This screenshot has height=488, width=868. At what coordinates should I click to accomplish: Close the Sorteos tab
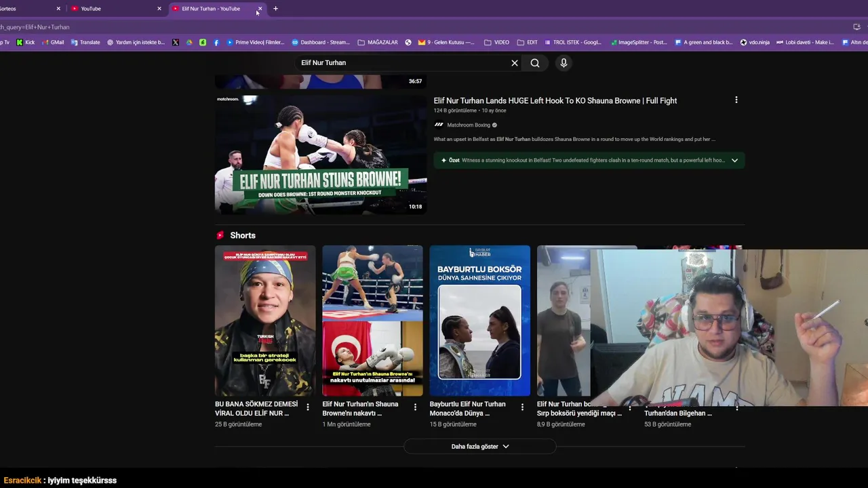pyautogui.click(x=58, y=9)
